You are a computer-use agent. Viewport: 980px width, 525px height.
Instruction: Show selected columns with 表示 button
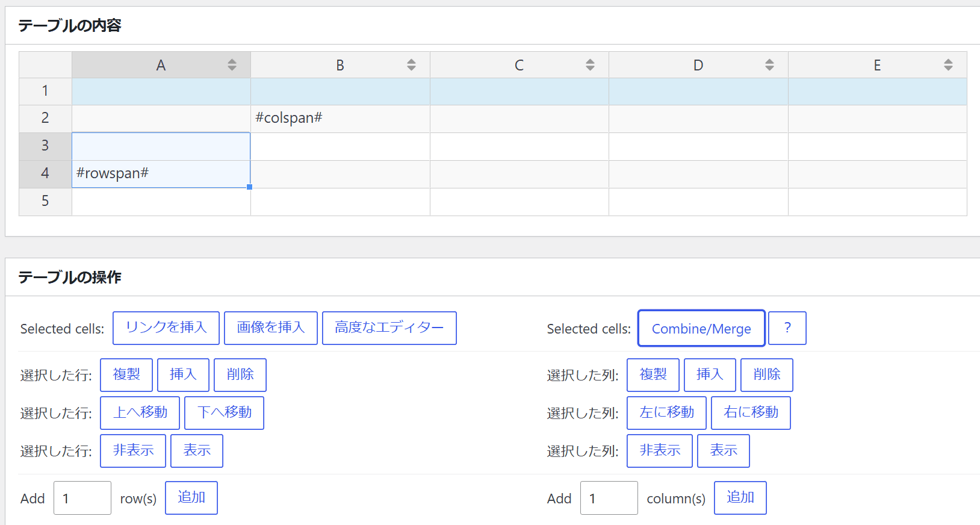tap(723, 451)
